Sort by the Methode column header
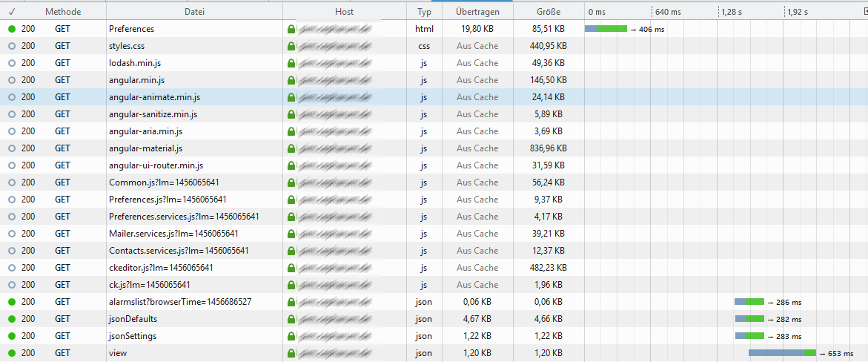Viewport: 868px width, 362px height. pos(63,12)
